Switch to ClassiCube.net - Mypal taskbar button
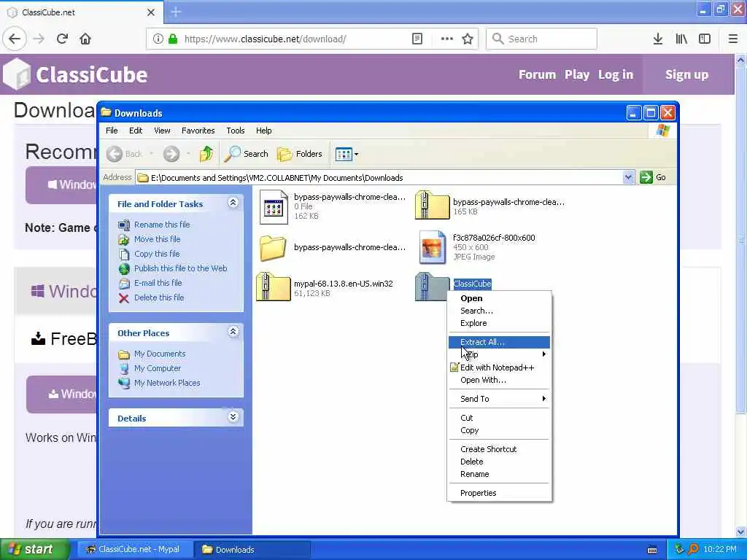The image size is (747, 560). [134, 549]
